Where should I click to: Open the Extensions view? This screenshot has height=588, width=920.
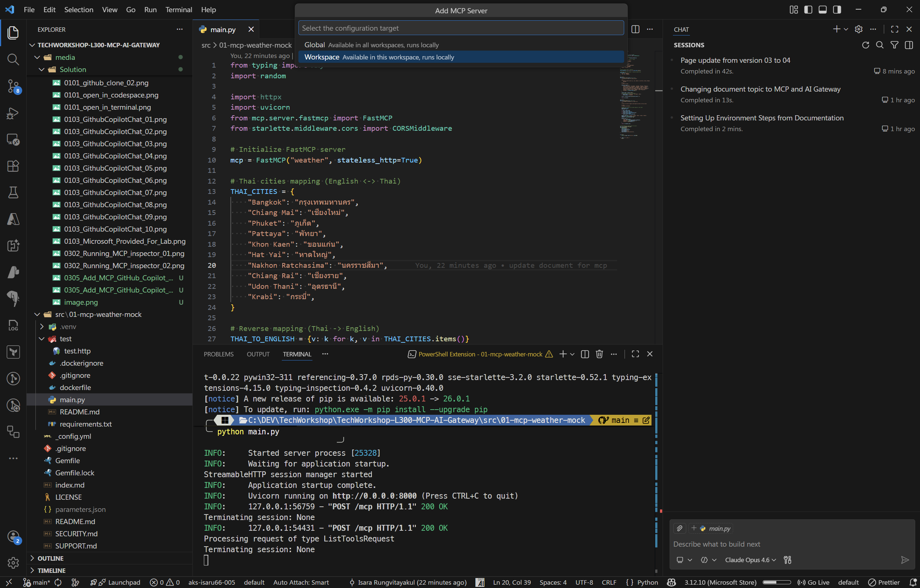coord(13,166)
